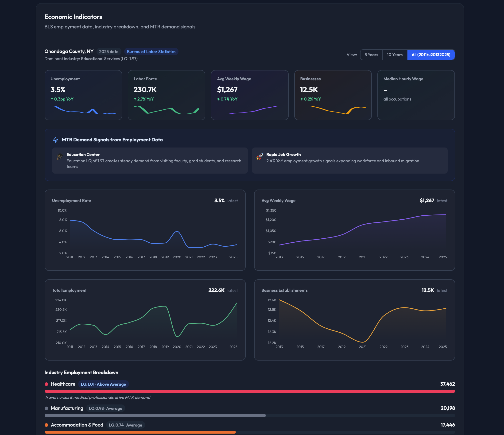Switch view to 5 Years
The height and width of the screenshot is (435, 504).
click(x=371, y=55)
